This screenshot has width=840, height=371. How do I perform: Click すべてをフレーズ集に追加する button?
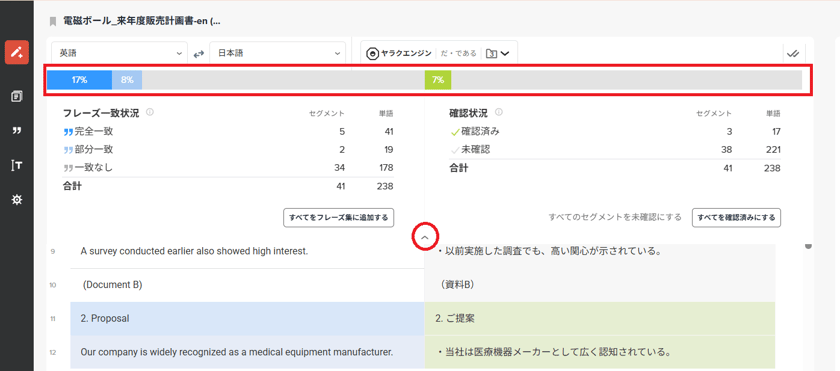pos(339,218)
